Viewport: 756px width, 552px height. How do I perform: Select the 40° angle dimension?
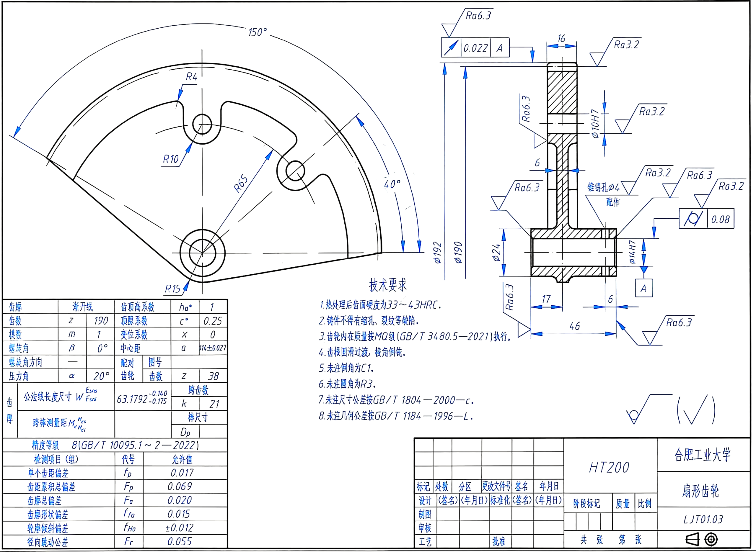coord(392,184)
